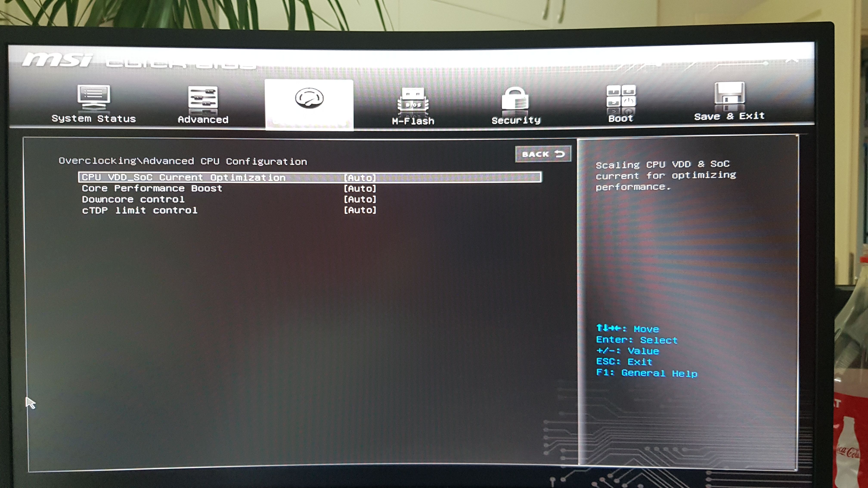Highlight the Core Performance Boost row
Image resolution: width=868 pixels, height=488 pixels.
coord(152,188)
